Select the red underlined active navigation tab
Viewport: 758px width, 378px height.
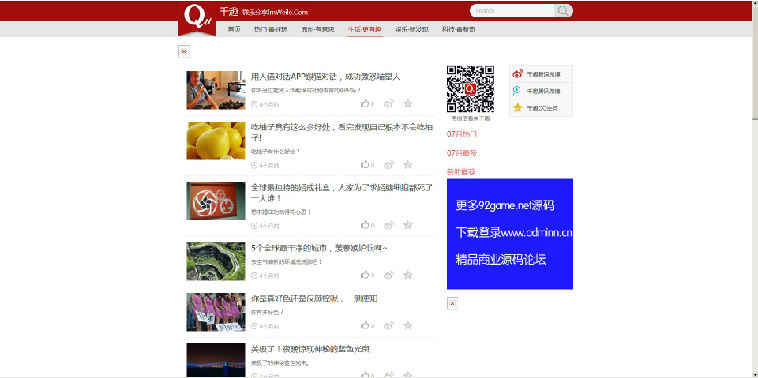coord(364,29)
